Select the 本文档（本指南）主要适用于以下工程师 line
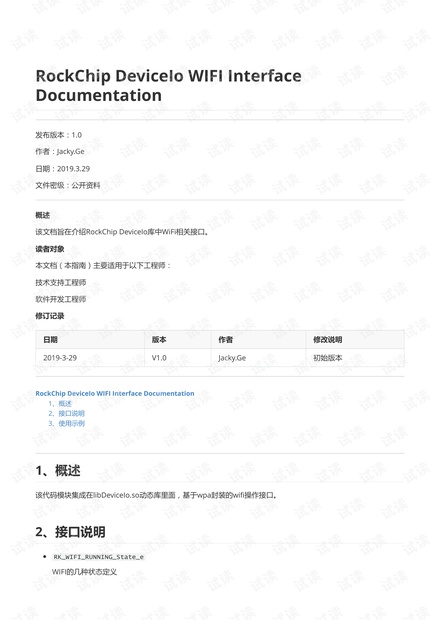440x620 pixels. coord(103,266)
